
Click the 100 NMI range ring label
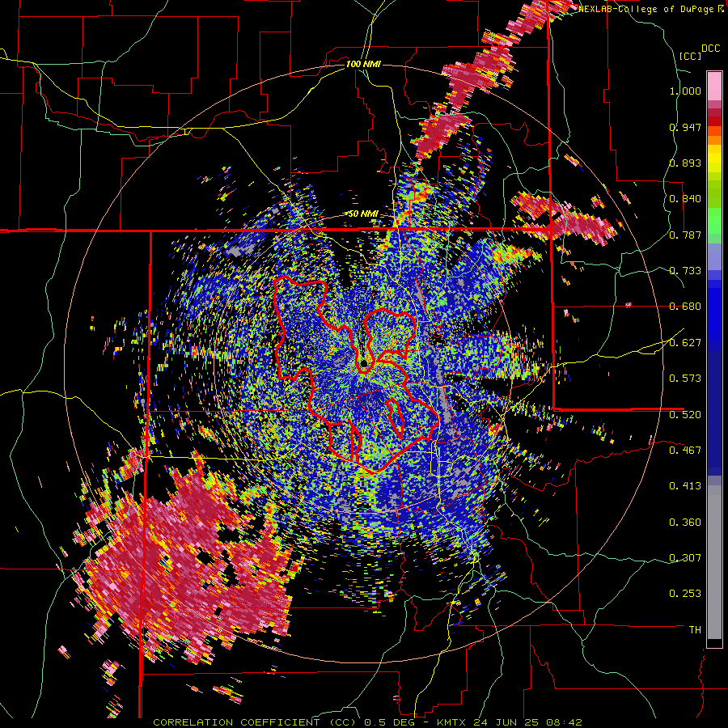click(x=363, y=64)
